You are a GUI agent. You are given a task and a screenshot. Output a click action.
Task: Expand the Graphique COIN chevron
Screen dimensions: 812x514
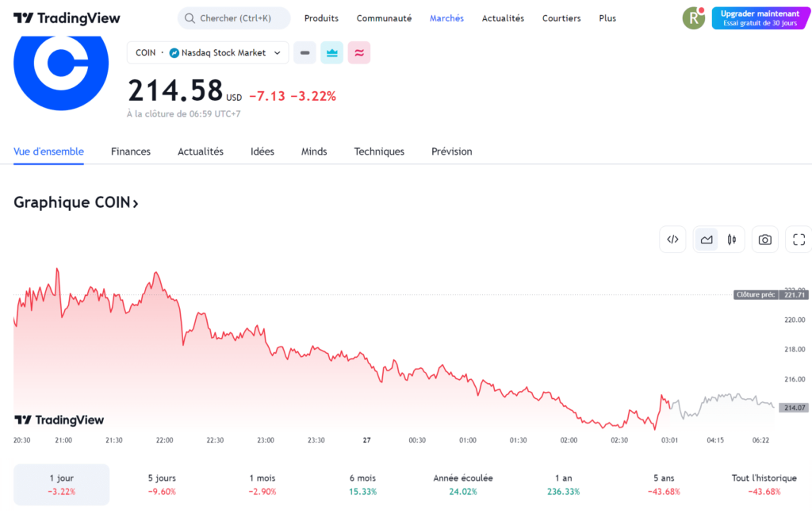[135, 203]
